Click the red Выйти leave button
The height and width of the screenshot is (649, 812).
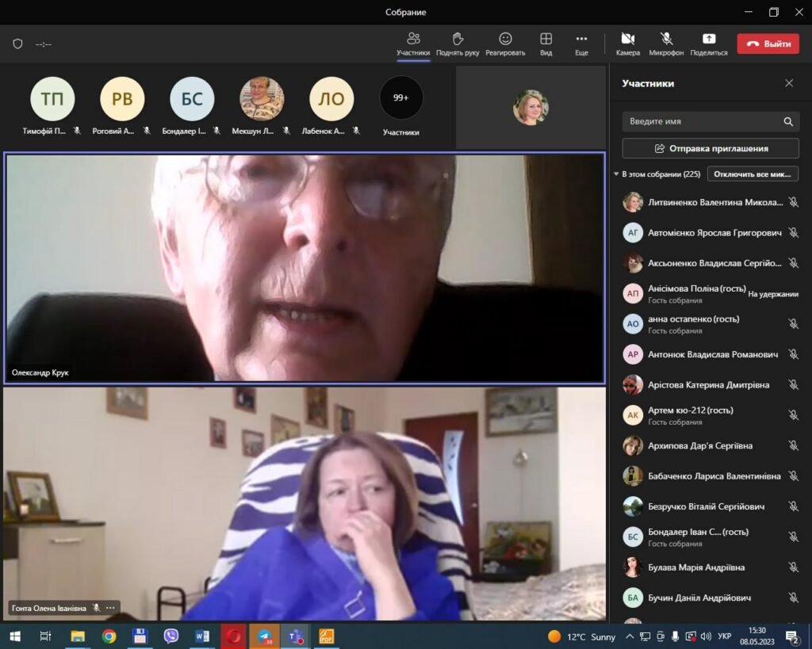point(768,44)
